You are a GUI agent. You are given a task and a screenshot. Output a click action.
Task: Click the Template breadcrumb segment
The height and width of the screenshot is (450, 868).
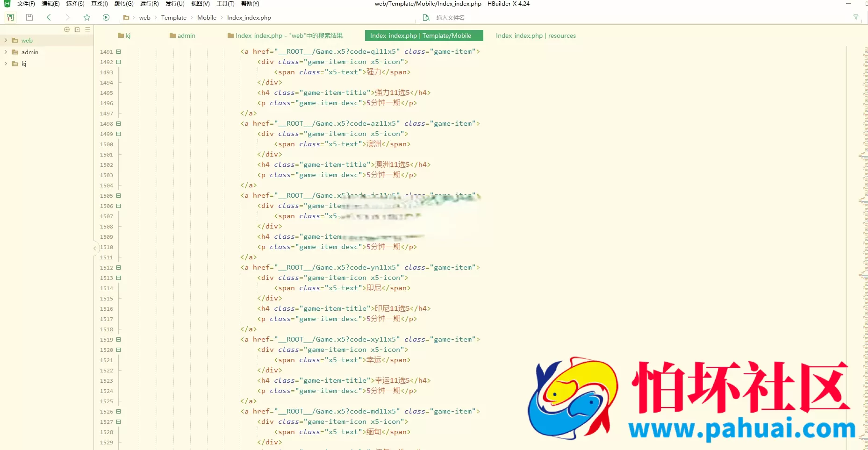pos(174,18)
